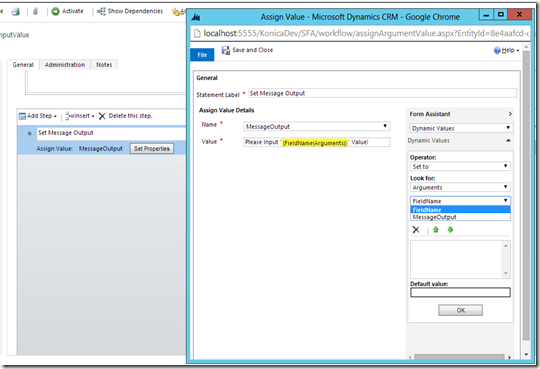The width and height of the screenshot is (540, 369).
Task: Click the remove X icon in Form Assistant
Action: (416, 229)
